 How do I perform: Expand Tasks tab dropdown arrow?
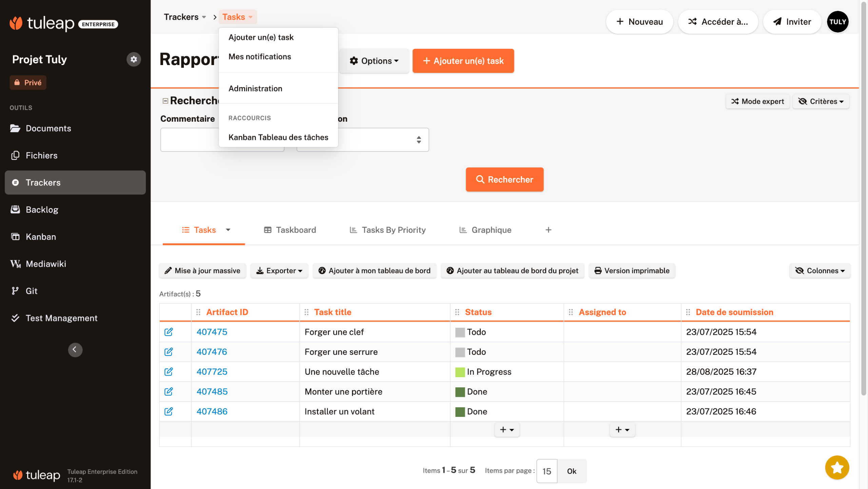pyautogui.click(x=228, y=230)
